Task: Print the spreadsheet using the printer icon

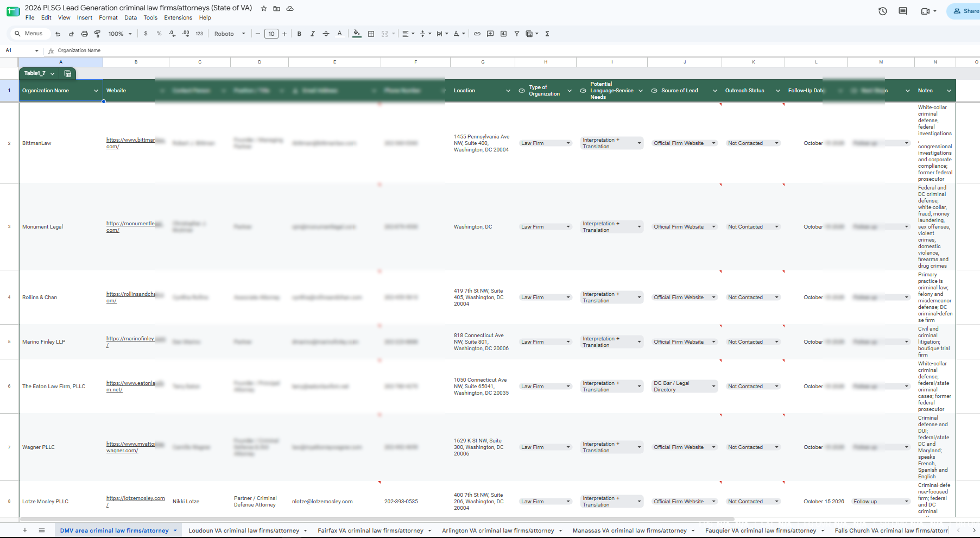Action: click(x=84, y=34)
